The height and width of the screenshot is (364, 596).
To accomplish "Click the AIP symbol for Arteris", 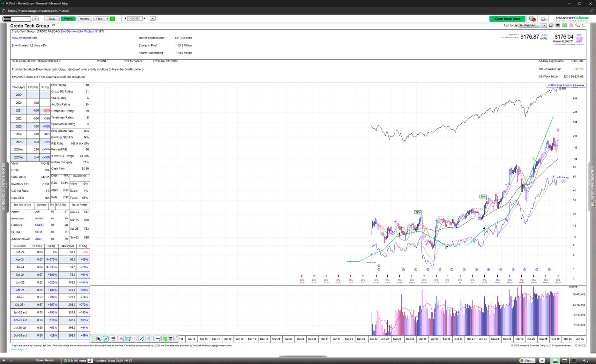I will (39, 211).
